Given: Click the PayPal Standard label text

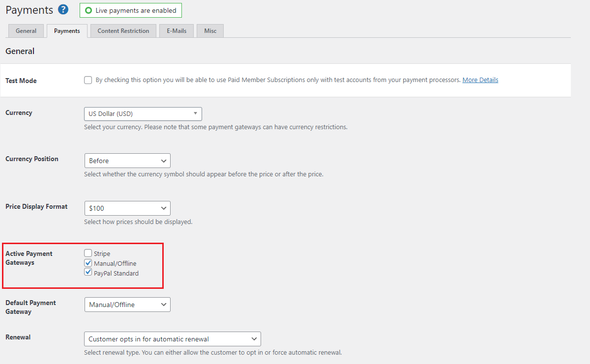Looking at the screenshot, I should coord(116,274).
